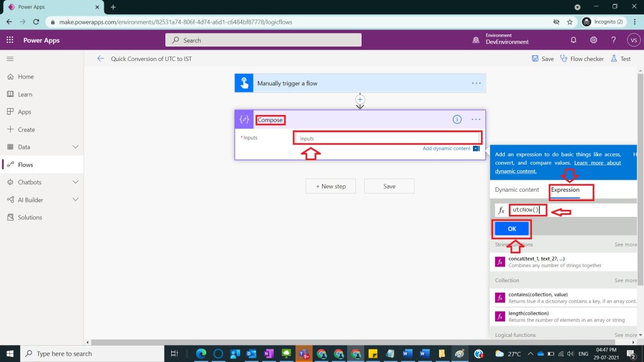Viewport: 644px width, 362px height.
Task: Select the Expression tab
Action: (565, 190)
